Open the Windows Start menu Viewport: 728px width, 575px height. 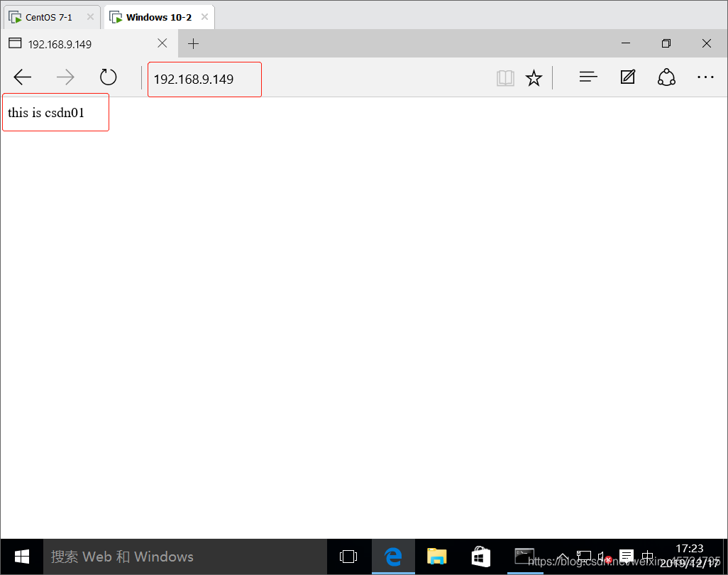pyautogui.click(x=22, y=557)
